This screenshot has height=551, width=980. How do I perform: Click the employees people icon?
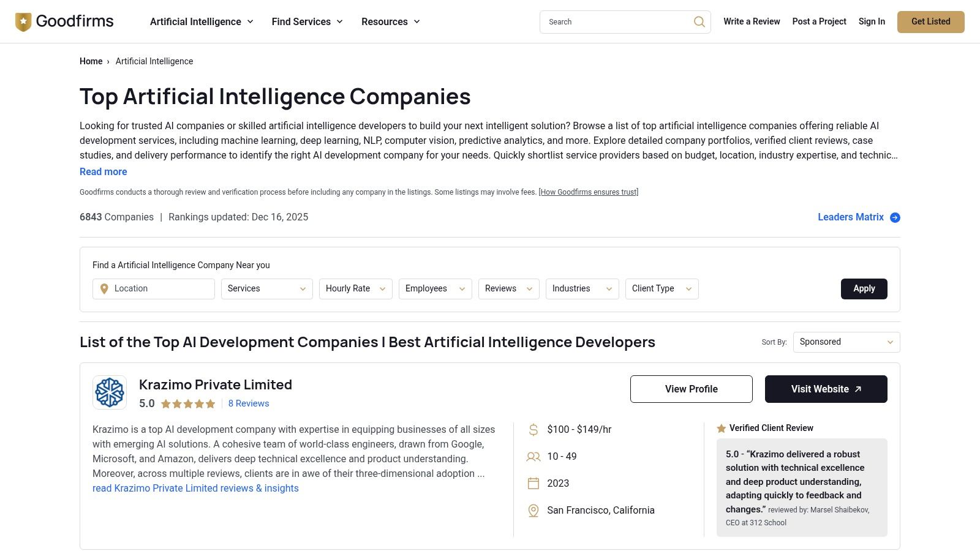(532, 456)
